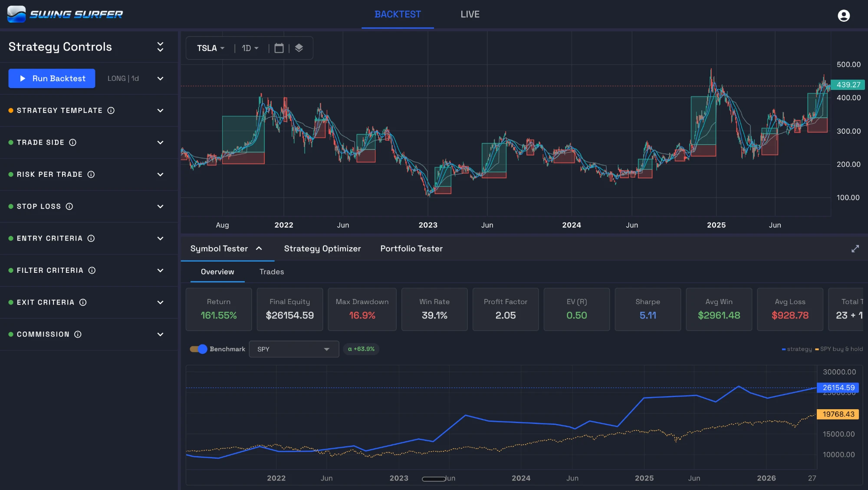Screen dimensions: 868x490
Task: Select the Portfolio Tester tab
Action: [411, 248]
